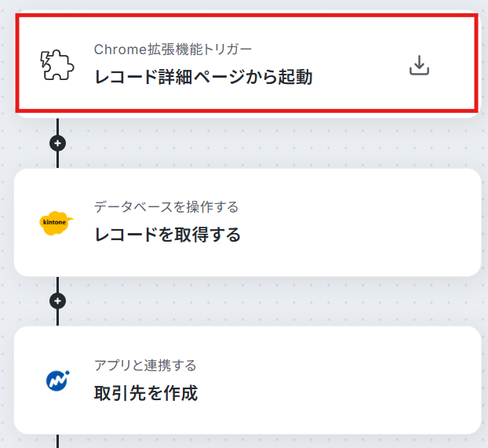The image size is (488, 448).
Task: Select the データベースを操作する label
Action: point(166,207)
